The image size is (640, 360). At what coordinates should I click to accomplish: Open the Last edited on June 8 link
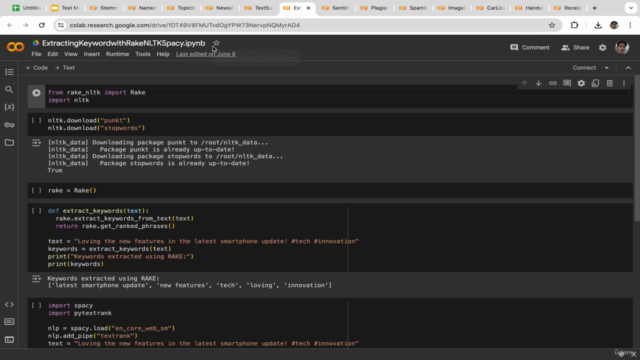pos(206,54)
